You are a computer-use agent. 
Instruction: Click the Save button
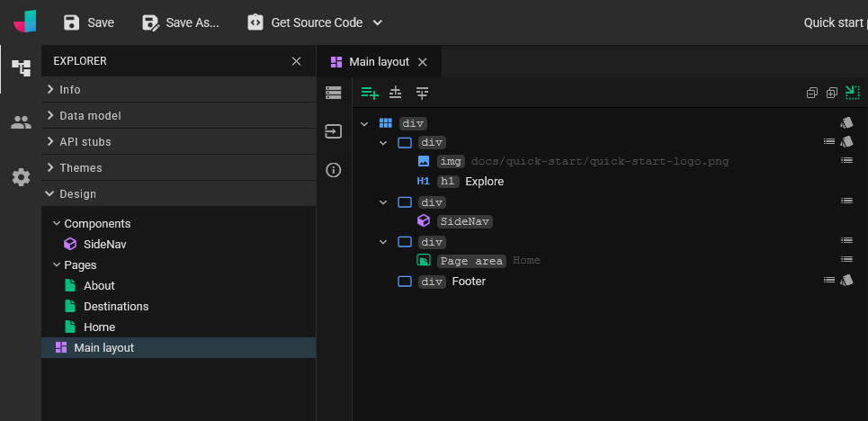pyautogui.click(x=88, y=22)
